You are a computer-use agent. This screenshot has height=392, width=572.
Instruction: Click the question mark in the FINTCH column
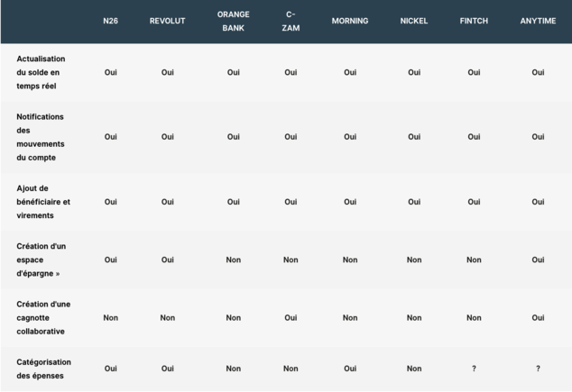(x=474, y=369)
